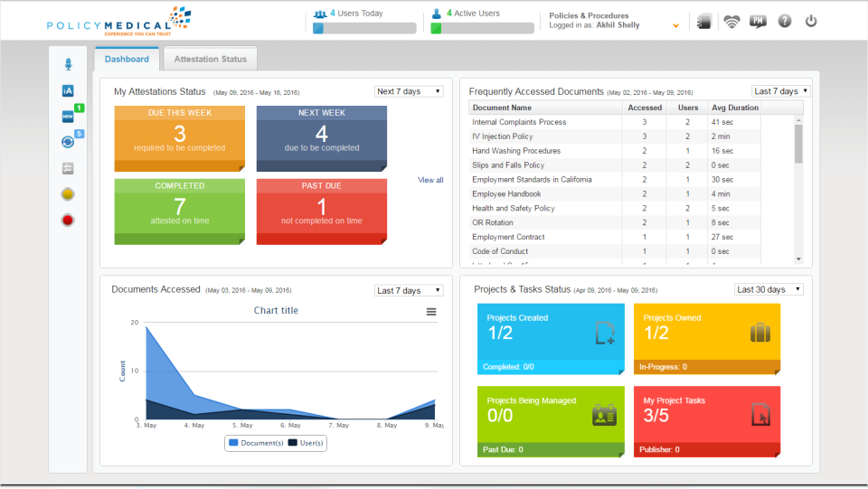
Task: Expand the orange arrow beside Akhil Shelly
Action: 675,26
